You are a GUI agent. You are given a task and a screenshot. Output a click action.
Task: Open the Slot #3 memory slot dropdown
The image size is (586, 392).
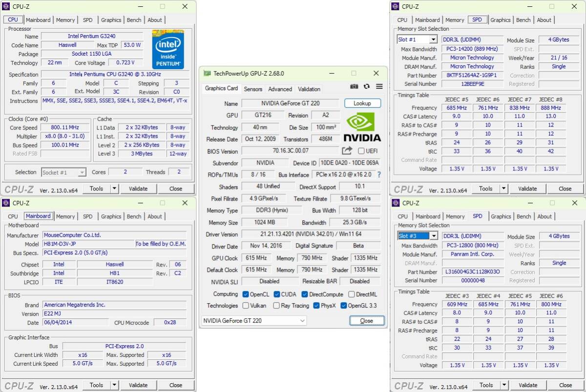433,236
